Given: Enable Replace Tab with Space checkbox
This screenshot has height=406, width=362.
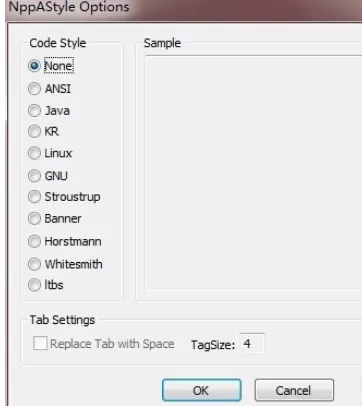Looking at the screenshot, I should [40, 343].
